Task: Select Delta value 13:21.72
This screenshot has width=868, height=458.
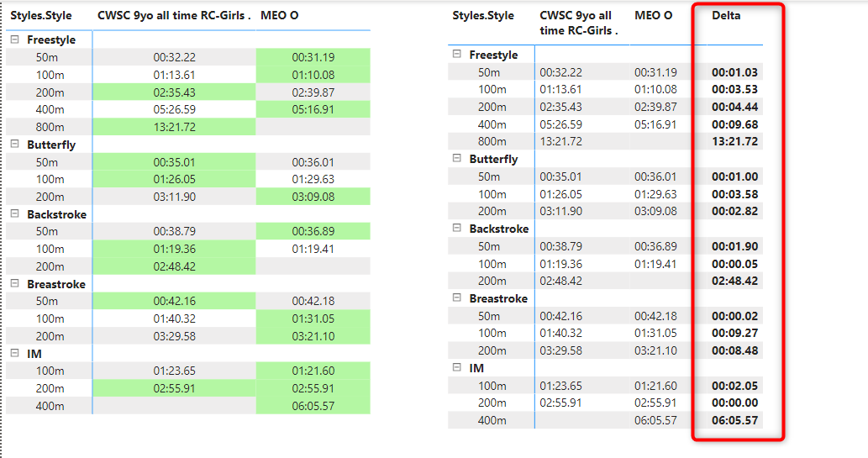Action: coord(734,141)
